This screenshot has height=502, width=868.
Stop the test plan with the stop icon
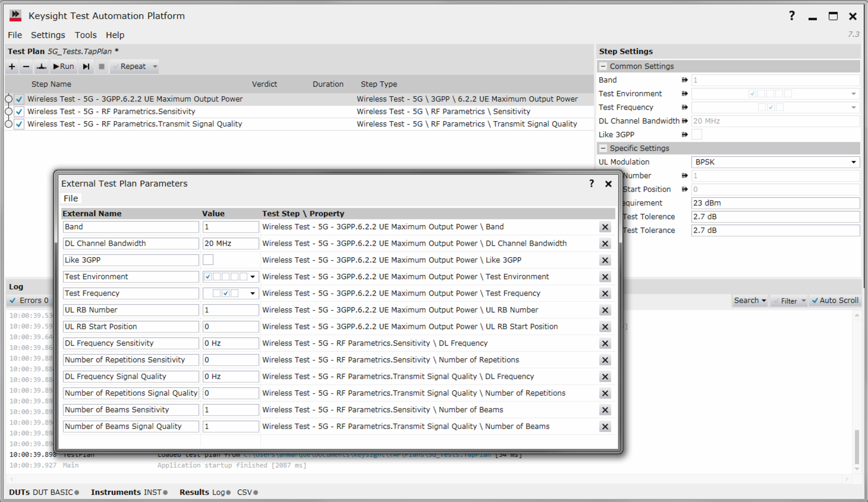[x=102, y=66]
